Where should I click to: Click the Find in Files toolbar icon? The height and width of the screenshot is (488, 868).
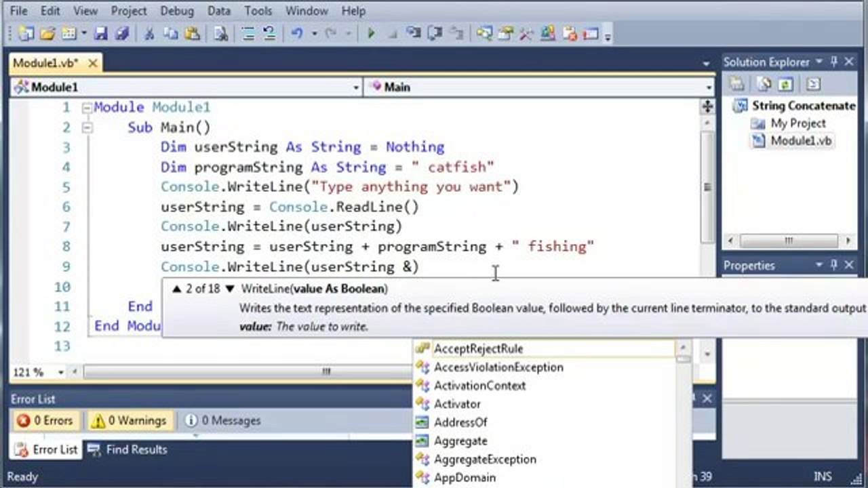pyautogui.click(x=220, y=33)
